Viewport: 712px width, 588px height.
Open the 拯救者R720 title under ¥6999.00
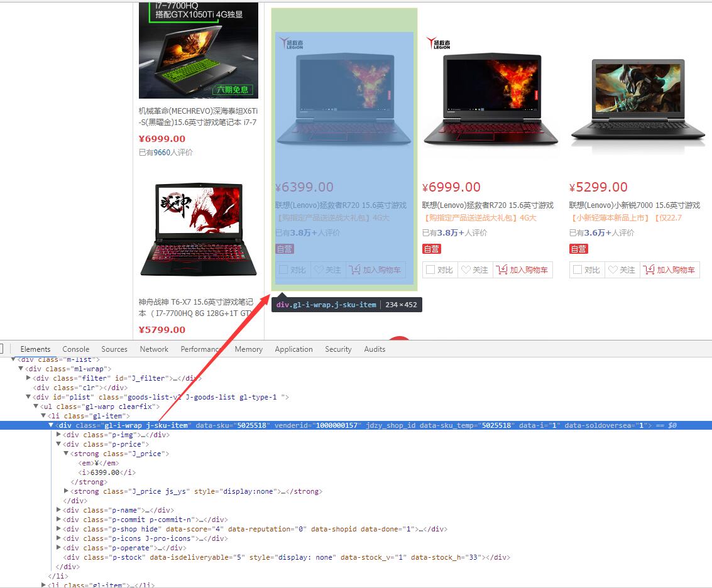[x=488, y=205]
